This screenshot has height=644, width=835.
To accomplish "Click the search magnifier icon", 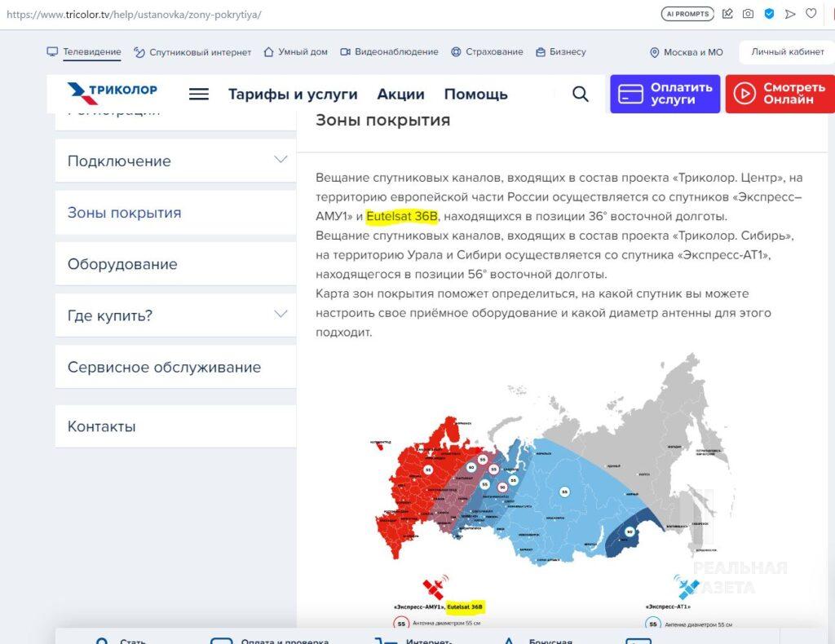I will coord(581,95).
